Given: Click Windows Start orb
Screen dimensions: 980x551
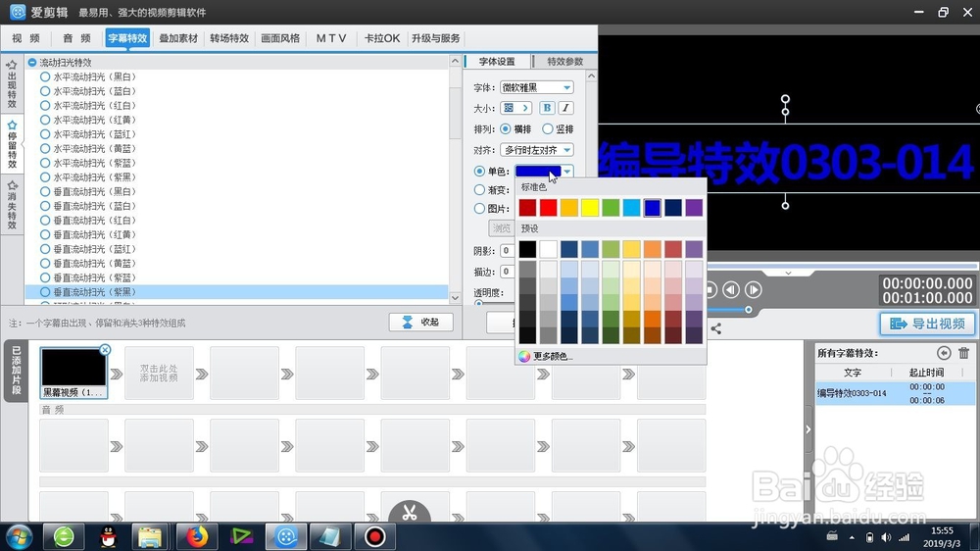Looking at the screenshot, I should click(x=20, y=536).
